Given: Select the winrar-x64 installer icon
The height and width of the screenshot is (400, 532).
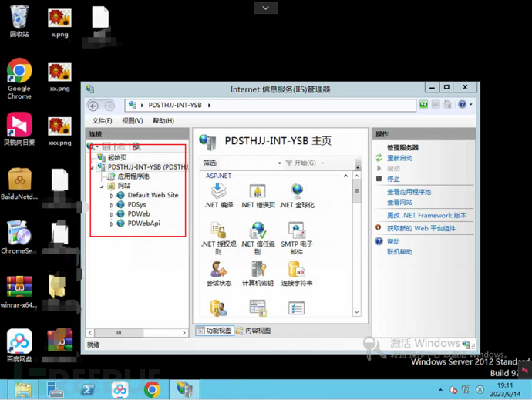Looking at the screenshot, I should (x=19, y=292).
